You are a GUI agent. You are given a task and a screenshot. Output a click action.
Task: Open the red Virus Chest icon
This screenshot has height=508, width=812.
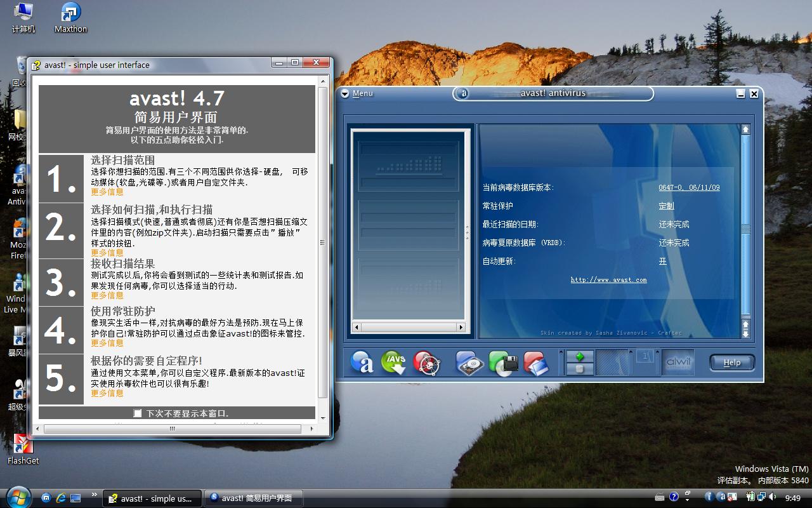(426, 363)
